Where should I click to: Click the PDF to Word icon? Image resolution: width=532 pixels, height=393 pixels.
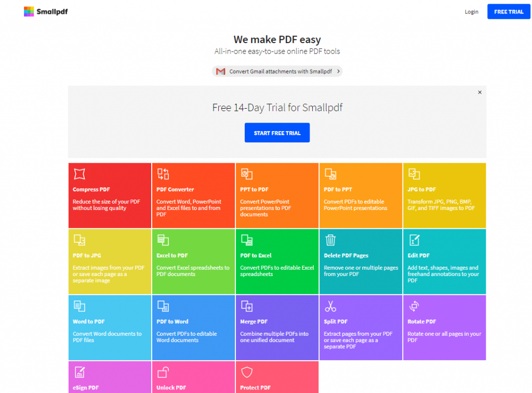tap(163, 306)
